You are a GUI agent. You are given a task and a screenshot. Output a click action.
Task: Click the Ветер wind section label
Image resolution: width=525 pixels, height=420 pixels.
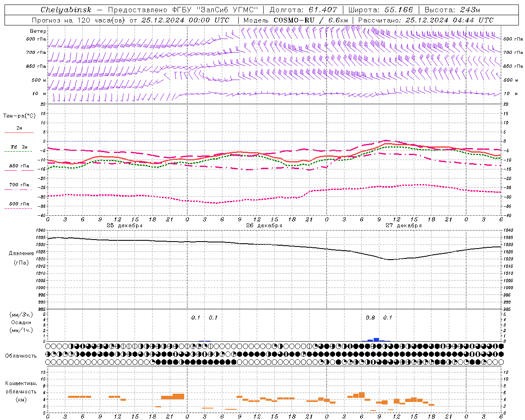tap(38, 31)
